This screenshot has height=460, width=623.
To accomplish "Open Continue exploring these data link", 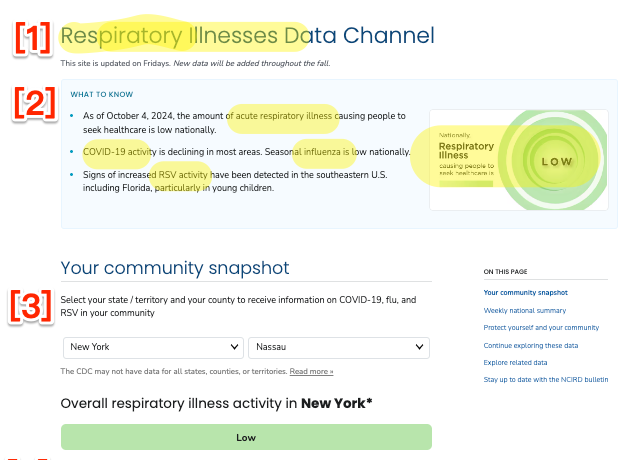I will [530, 345].
